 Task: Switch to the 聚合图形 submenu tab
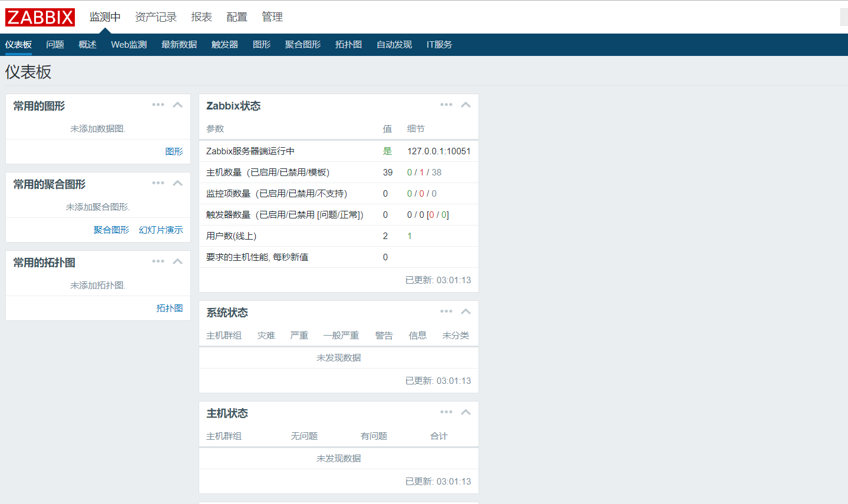click(x=303, y=45)
